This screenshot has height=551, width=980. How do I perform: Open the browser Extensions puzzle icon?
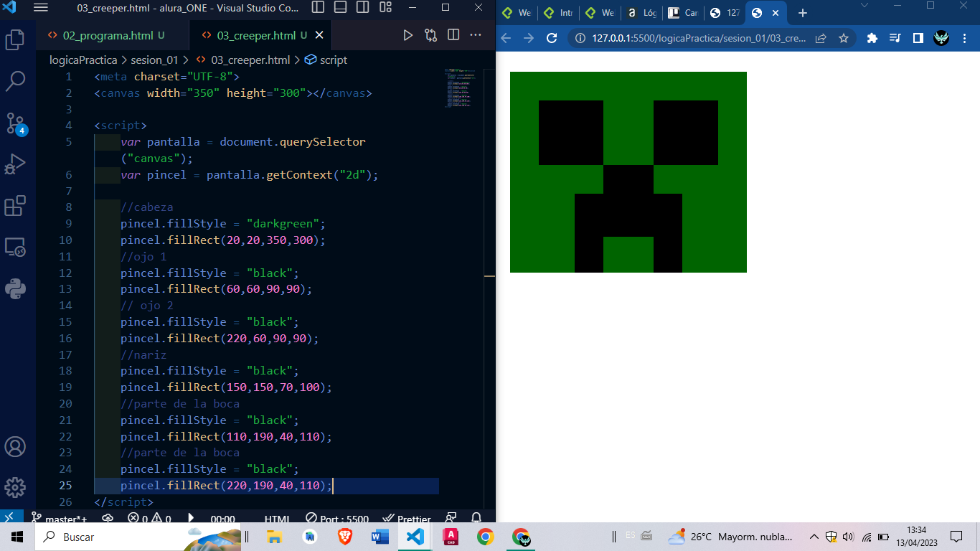(872, 38)
